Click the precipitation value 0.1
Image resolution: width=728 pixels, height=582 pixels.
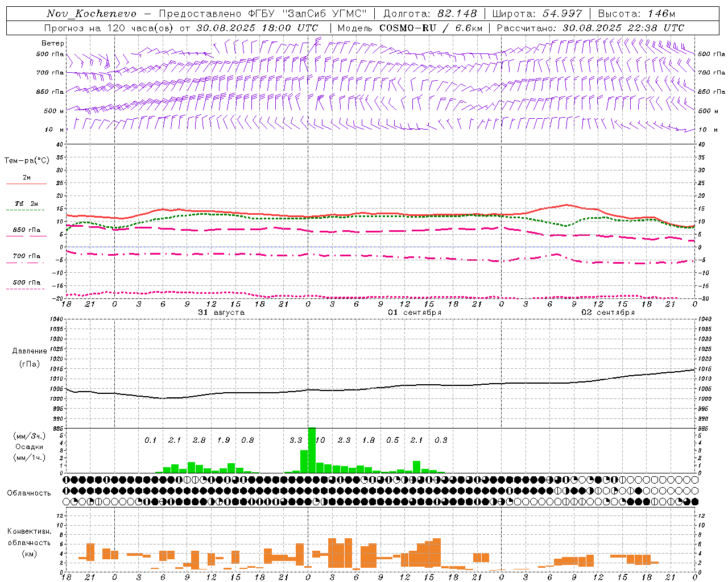pyautogui.click(x=150, y=440)
